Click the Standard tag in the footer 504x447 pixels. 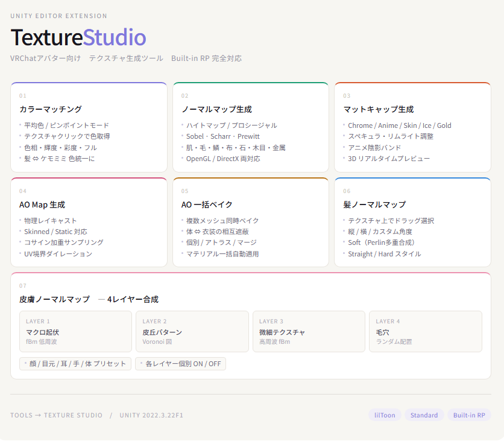[424, 415]
